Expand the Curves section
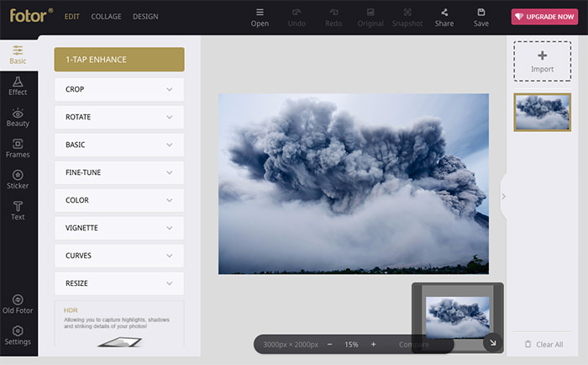This screenshot has width=588, height=365. coord(118,256)
